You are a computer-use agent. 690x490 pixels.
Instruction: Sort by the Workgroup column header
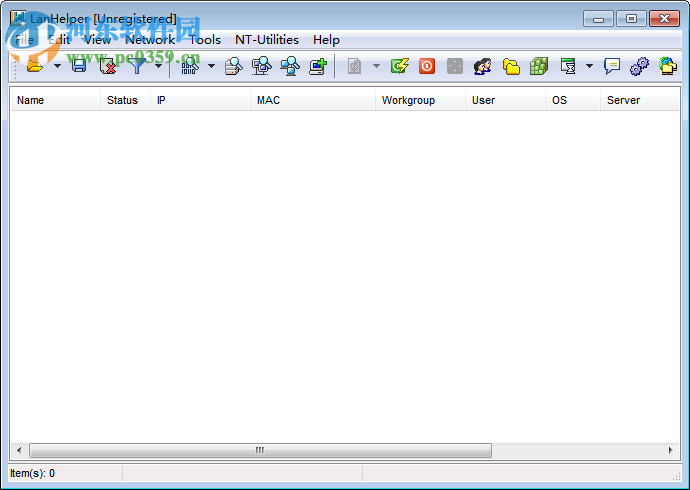click(420, 100)
